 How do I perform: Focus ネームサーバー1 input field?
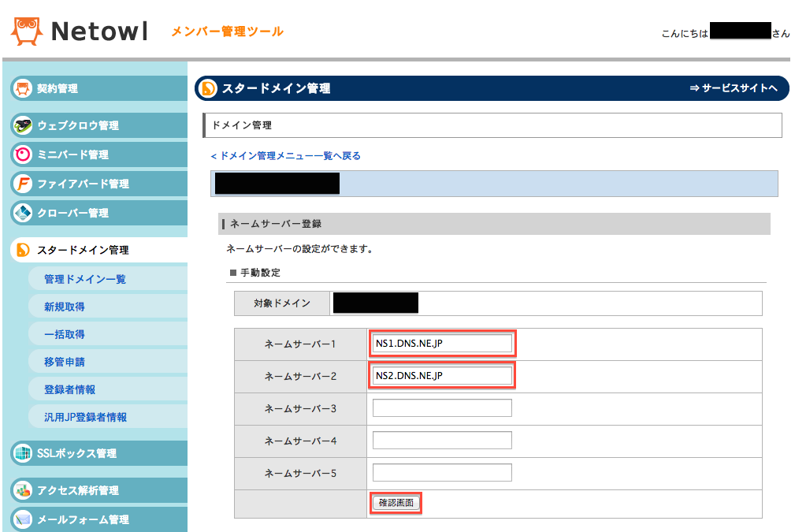click(442, 344)
